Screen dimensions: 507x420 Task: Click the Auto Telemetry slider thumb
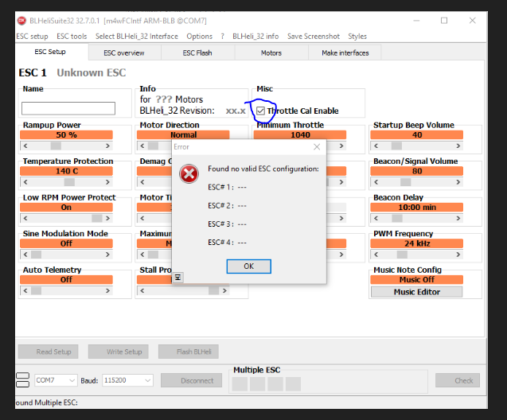(x=37, y=291)
